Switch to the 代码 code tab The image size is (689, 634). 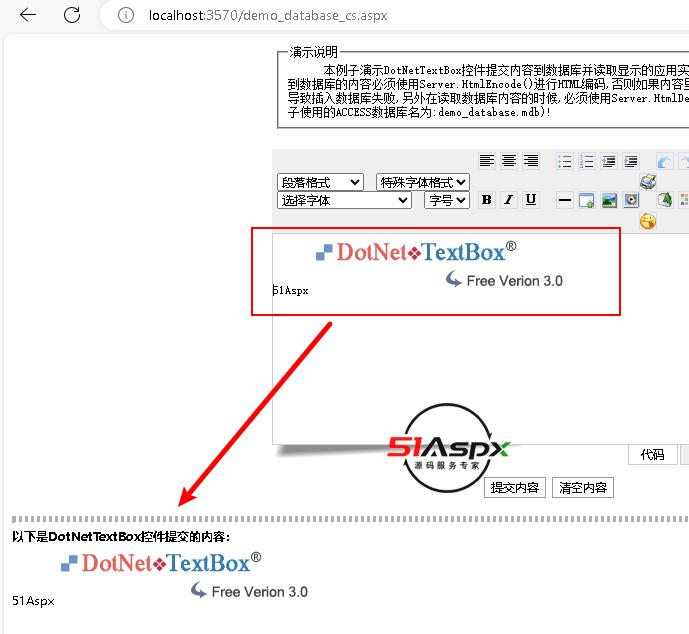(x=653, y=454)
